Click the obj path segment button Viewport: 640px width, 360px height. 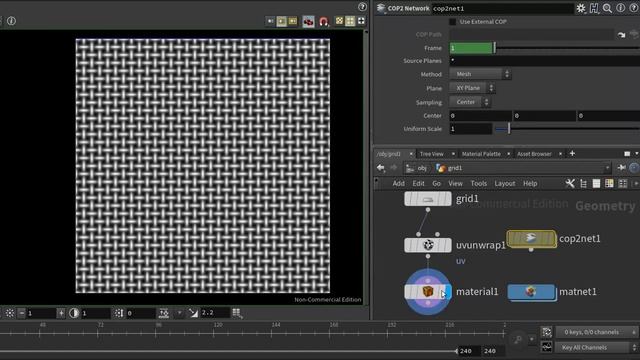[x=417, y=168]
